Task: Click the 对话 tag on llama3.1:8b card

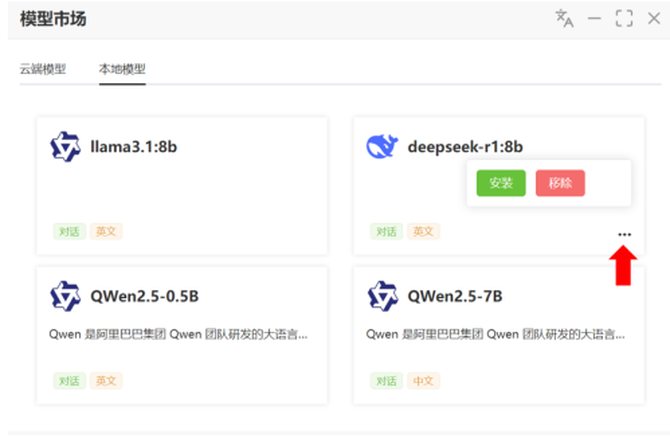Action: pyautogui.click(x=69, y=232)
